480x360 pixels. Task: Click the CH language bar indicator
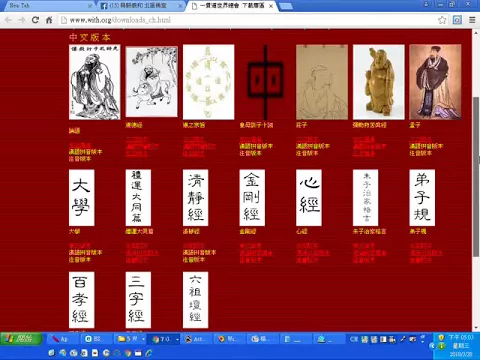[x=354, y=339]
